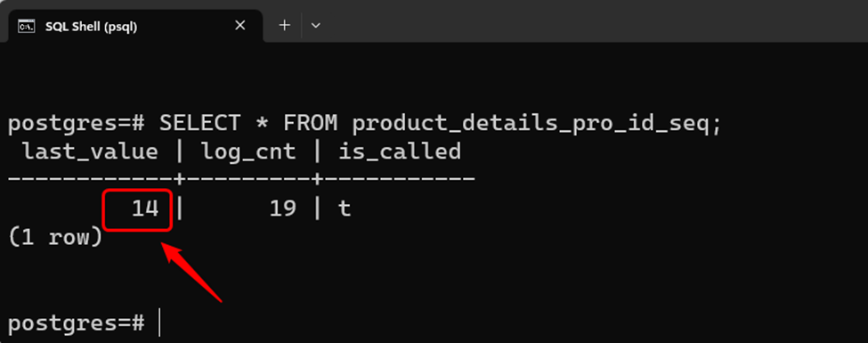Click the log_cnt column header text
The width and height of the screenshot is (868, 343).
(x=248, y=151)
